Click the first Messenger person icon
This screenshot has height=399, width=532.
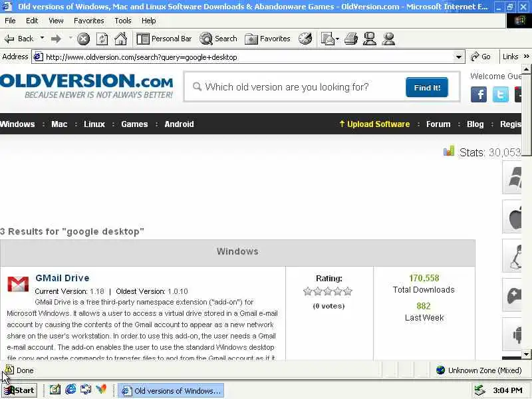[370, 39]
